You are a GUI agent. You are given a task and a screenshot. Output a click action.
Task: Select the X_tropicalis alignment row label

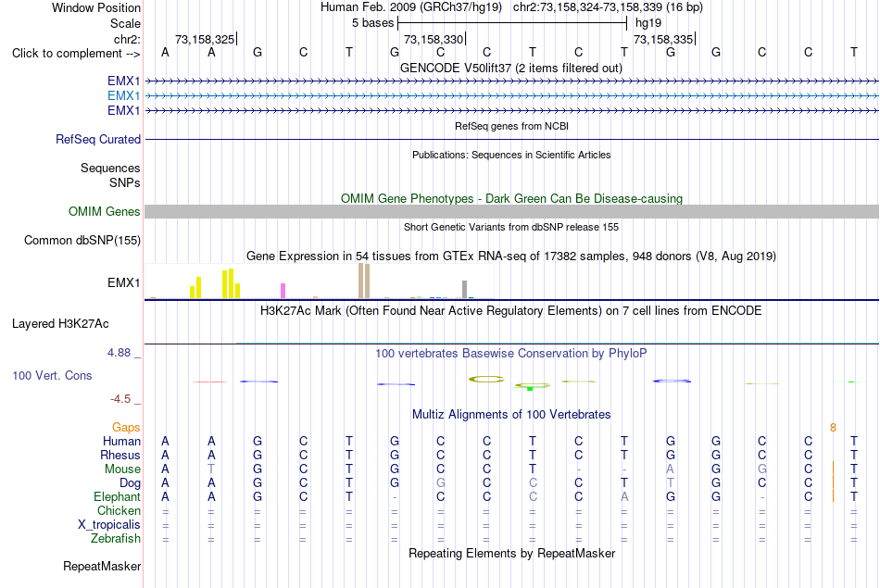109,525
